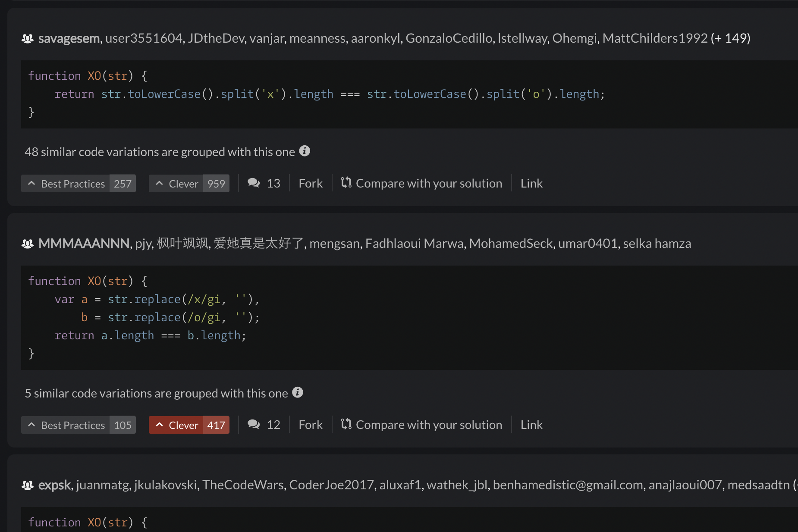Click '48 similar code variations' text
Viewport: 798px width, 532px height.
160,152
